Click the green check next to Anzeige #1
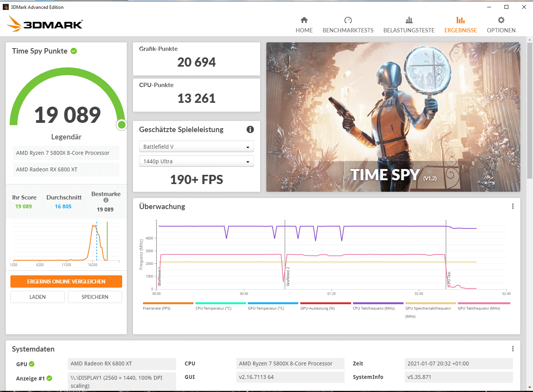The image size is (533, 392). [49, 378]
